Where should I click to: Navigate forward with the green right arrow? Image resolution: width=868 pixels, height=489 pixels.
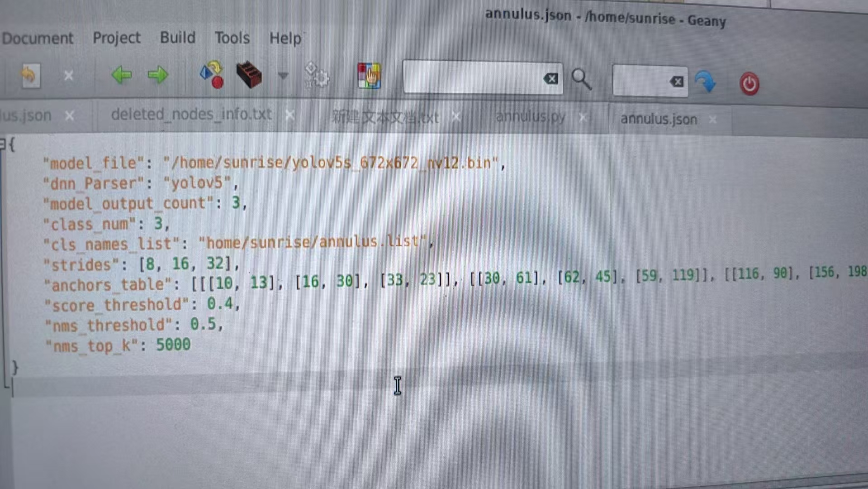158,75
